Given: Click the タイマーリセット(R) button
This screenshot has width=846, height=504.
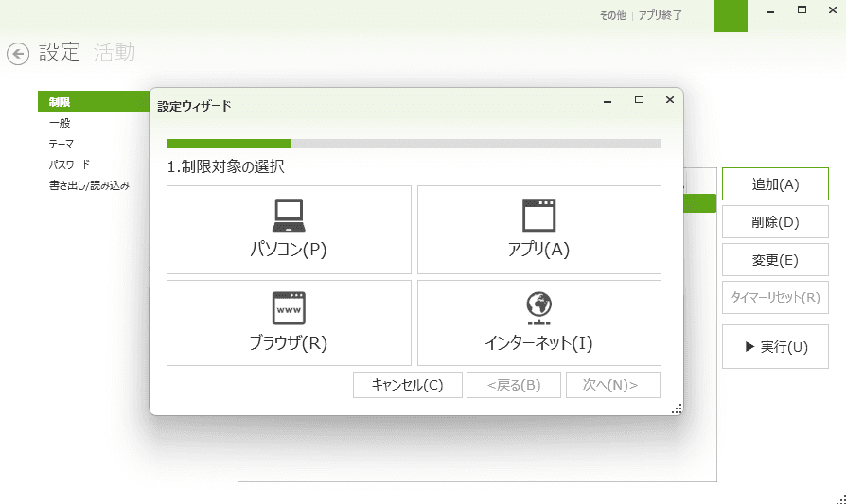Looking at the screenshot, I should tap(775, 298).
